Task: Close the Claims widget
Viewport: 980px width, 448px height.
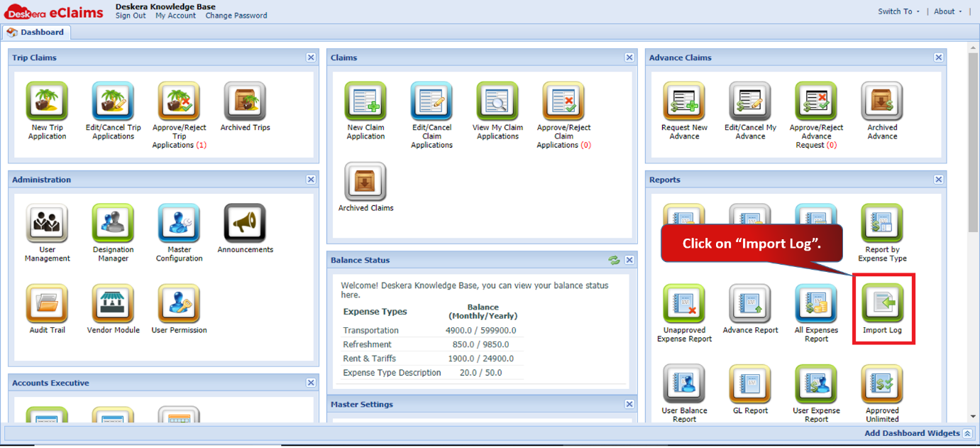Action: click(x=629, y=58)
